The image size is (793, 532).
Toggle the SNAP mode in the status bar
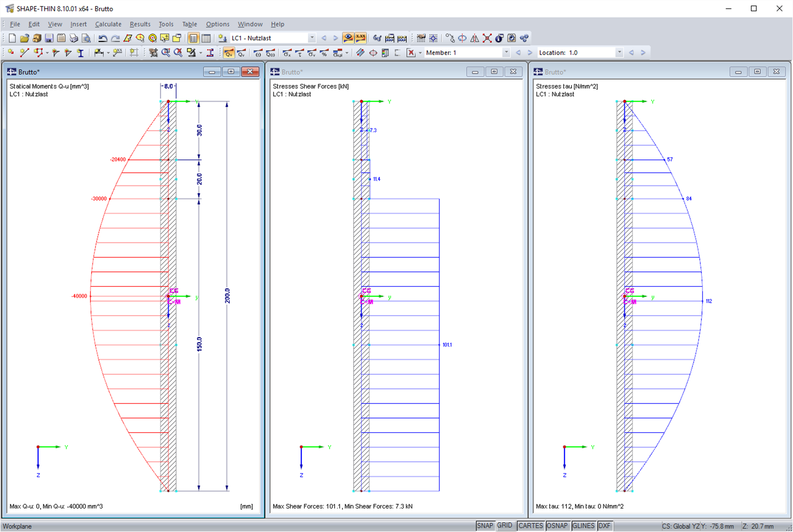point(485,525)
